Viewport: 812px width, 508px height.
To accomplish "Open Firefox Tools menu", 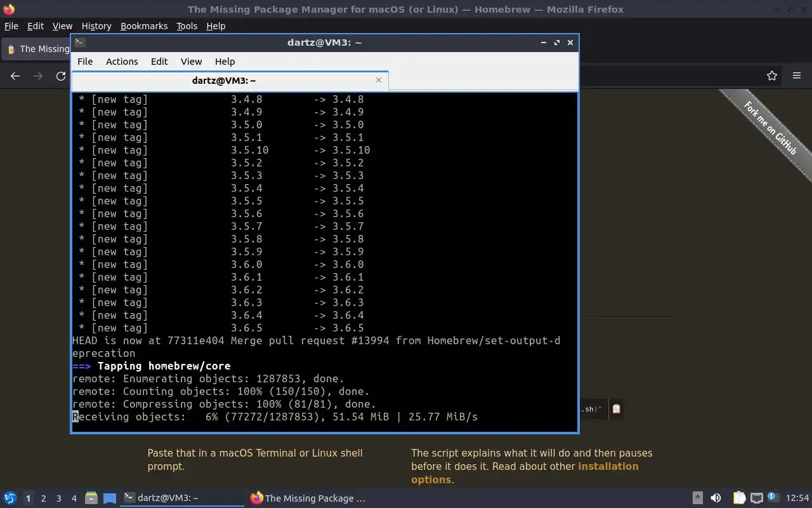I will coord(187,26).
